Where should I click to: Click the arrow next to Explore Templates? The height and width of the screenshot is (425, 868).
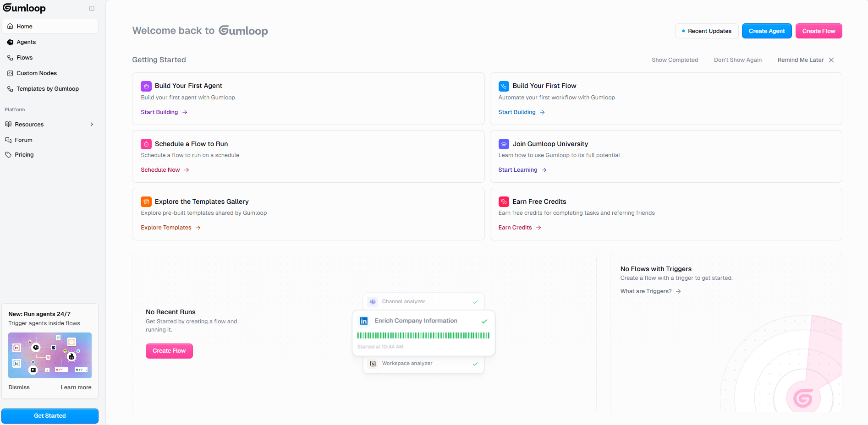198,228
